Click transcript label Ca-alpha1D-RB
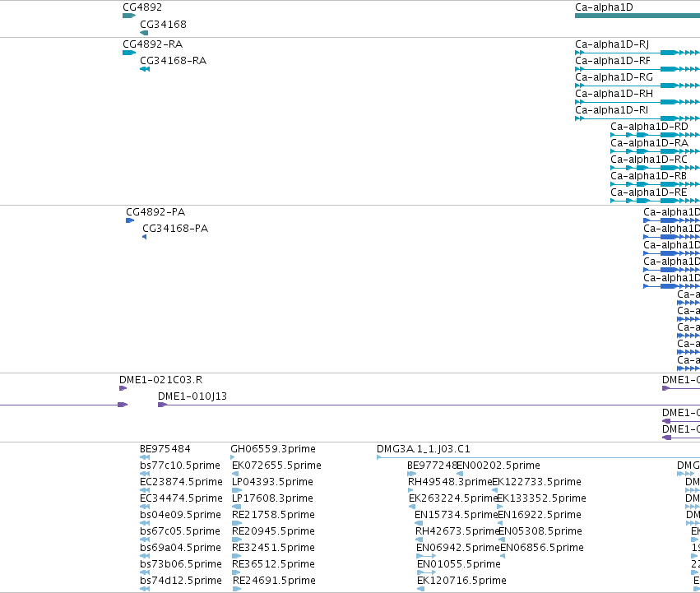Viewport: 700px width, 593px height. point(648,176)
